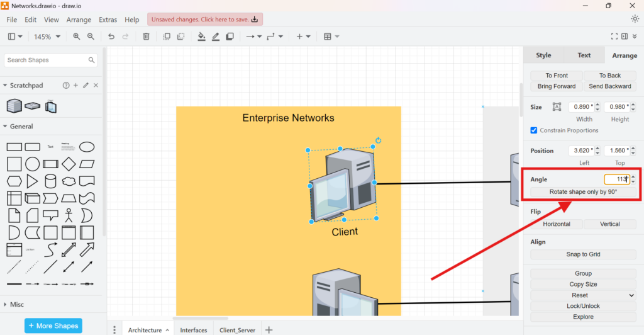Image resolution: width=644 pixels, height=335 pixels.
Task: Open the Table dropdown
Action: click(x=331, y=37)
